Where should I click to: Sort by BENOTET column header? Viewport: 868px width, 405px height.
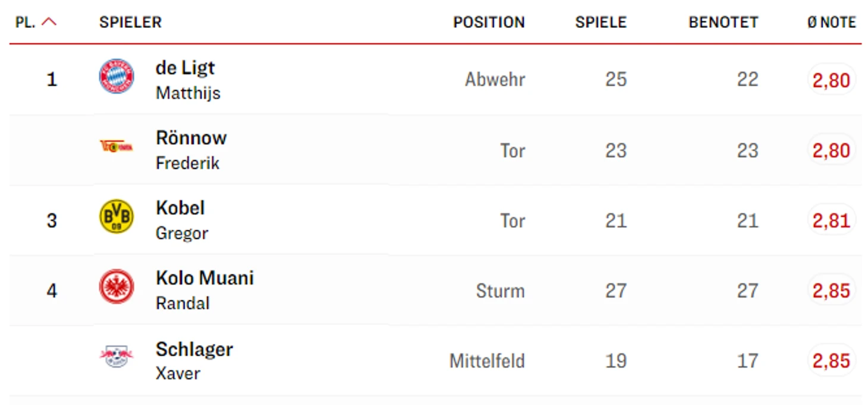723,23
